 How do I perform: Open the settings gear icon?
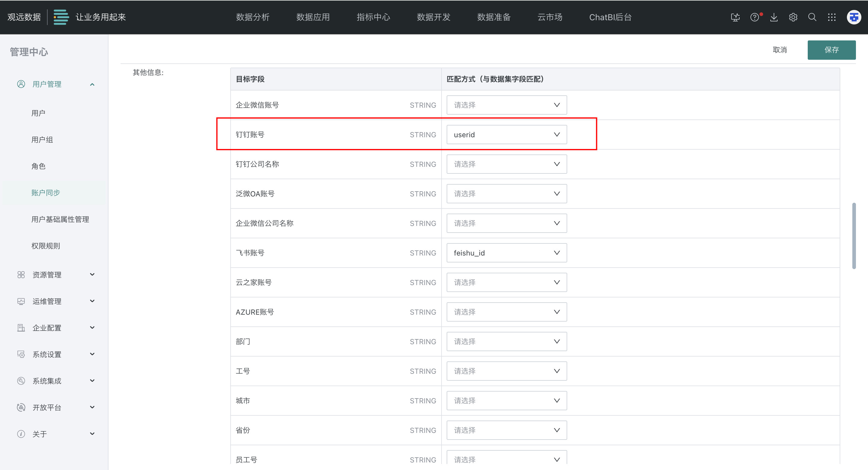pos(793,17)
